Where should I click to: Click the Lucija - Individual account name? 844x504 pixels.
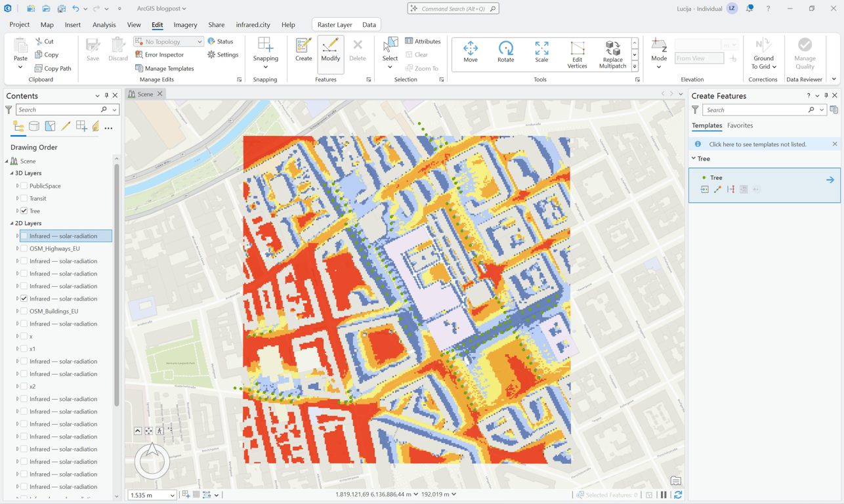(699, 9)
